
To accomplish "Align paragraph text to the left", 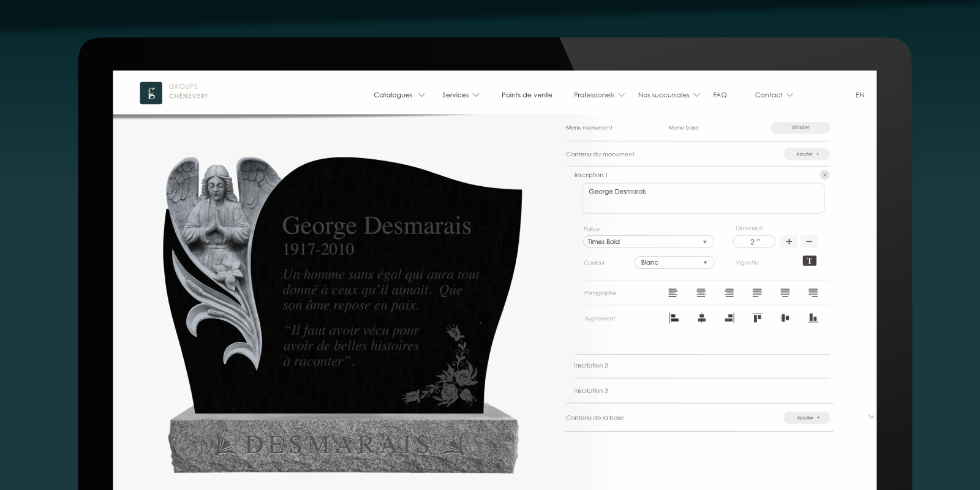I will pos(673,293).
